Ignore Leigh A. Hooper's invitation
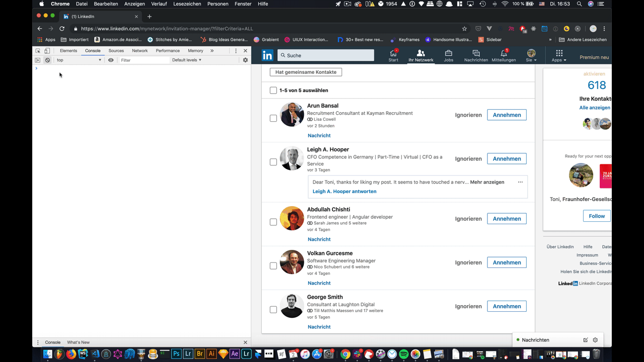Viewport: 644px width, 362px height. (468, 159)
